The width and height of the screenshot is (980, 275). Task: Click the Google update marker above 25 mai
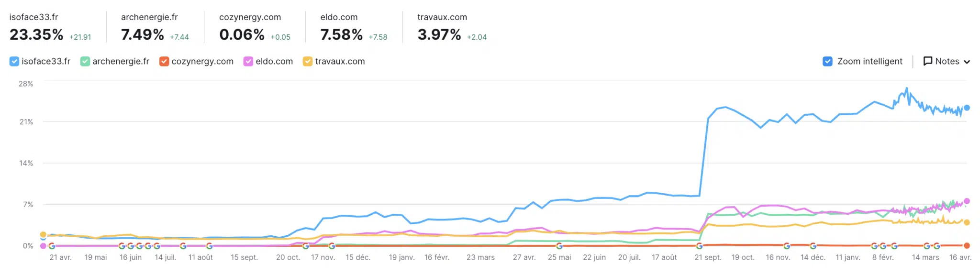(559, 246)
